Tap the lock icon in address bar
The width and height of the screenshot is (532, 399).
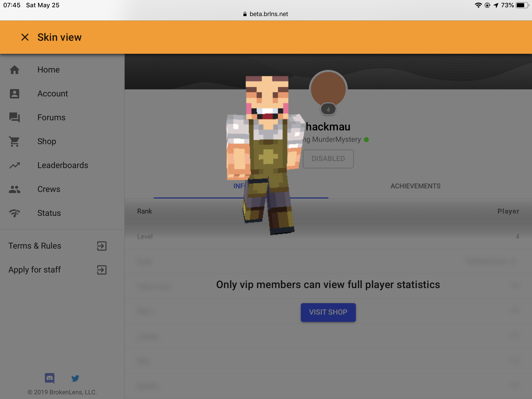(245, 14)
